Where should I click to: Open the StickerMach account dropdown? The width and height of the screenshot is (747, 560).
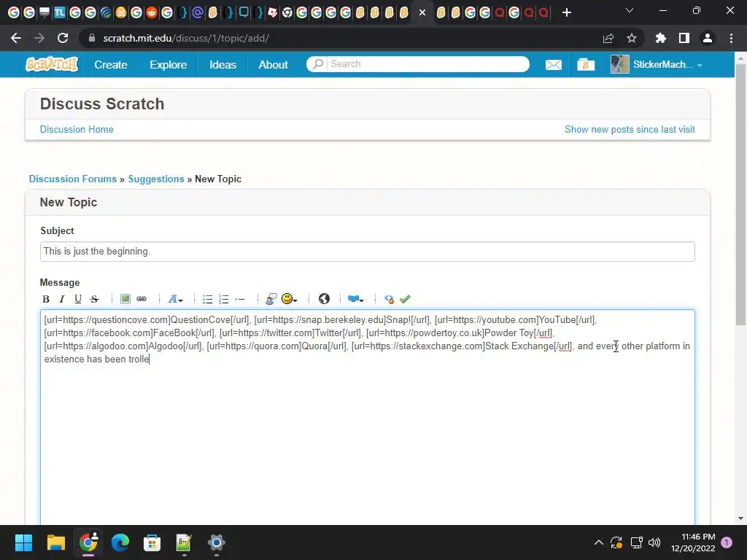point(667,64)
